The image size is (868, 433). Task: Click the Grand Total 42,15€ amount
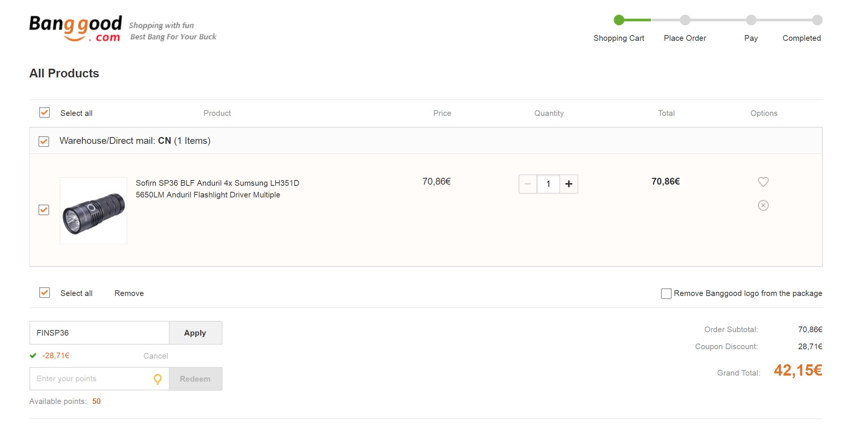(798, 370)
